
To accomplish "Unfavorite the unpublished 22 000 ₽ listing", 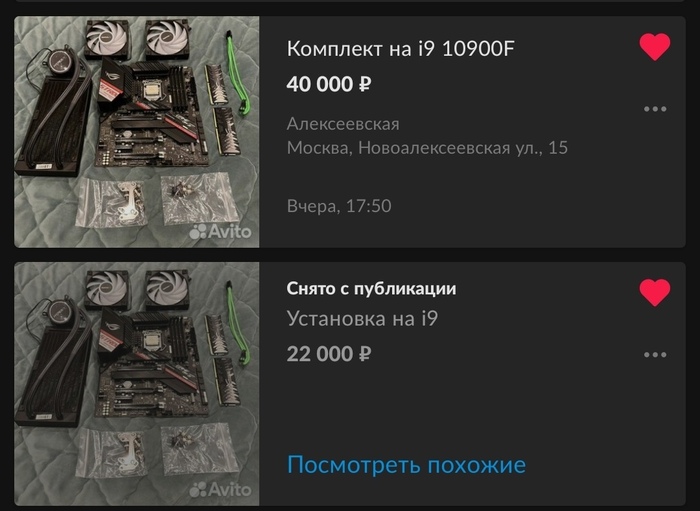I will pos(654,292).
